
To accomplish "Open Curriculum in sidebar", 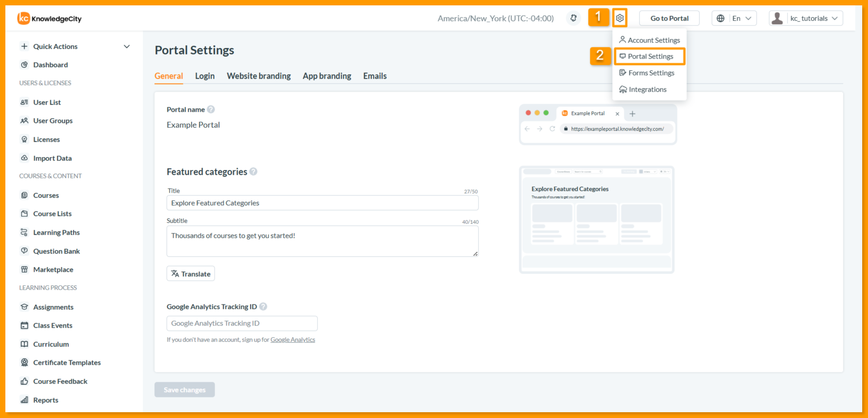I will (x=51, y=344).
